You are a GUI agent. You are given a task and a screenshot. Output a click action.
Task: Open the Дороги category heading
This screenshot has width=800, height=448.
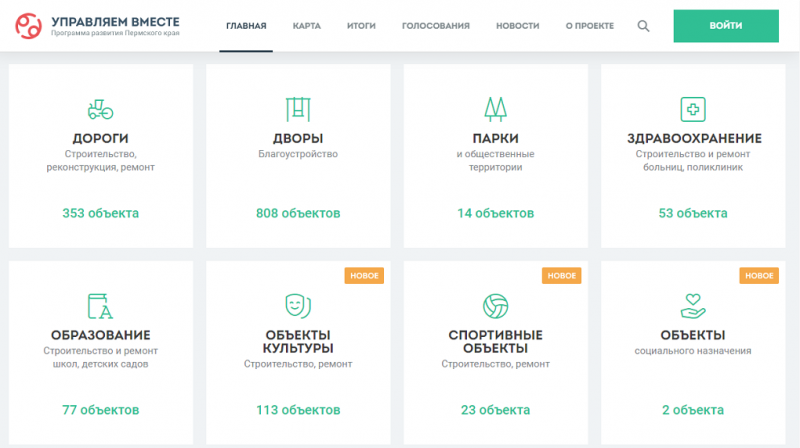101,138
